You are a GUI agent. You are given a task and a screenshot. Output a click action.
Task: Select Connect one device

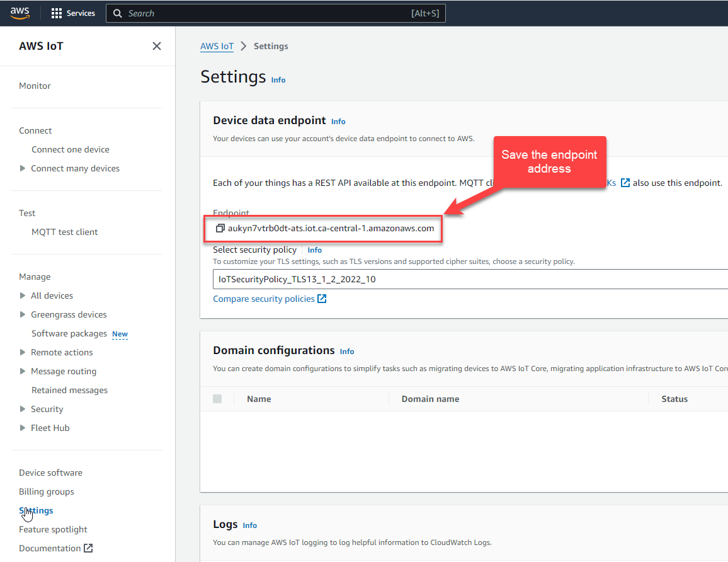pyautogui.click(x=71, y=149)
